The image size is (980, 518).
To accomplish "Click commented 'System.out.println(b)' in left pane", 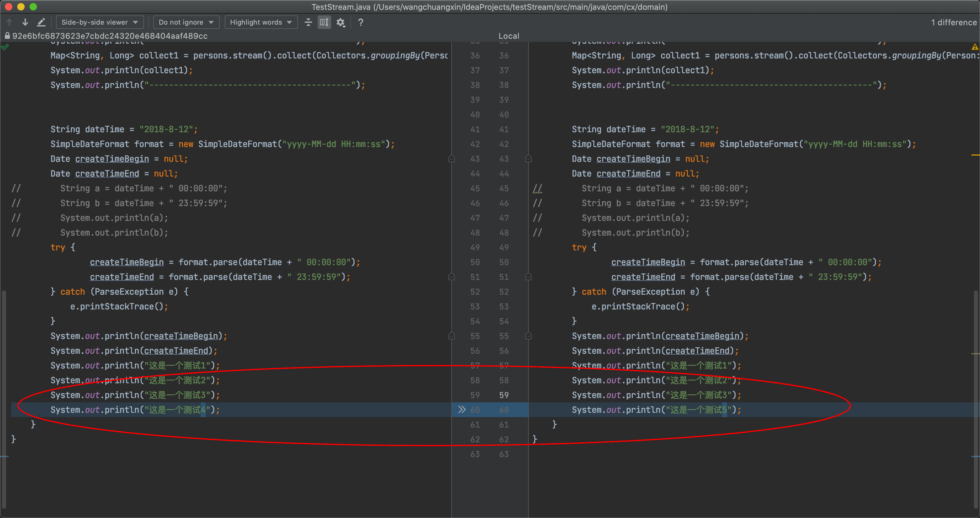I will [x=114, y=232].
